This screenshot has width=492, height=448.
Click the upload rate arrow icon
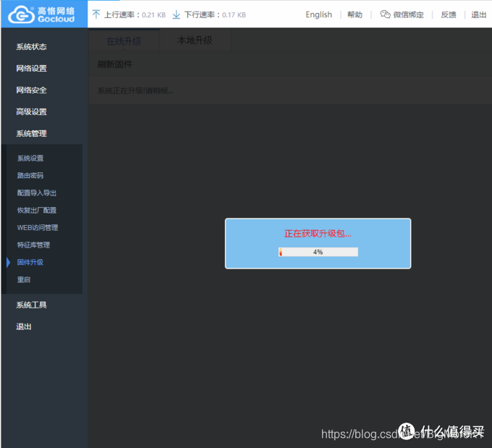(96, 14)
